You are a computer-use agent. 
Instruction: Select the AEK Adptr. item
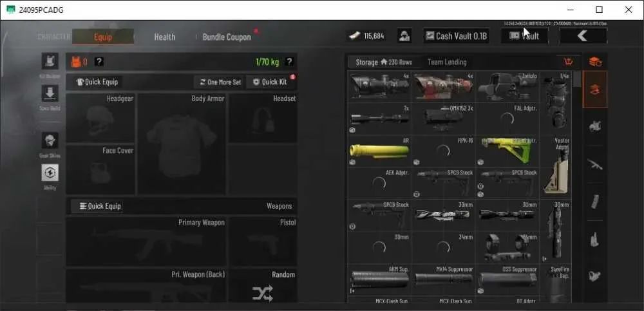pos(380,183)
